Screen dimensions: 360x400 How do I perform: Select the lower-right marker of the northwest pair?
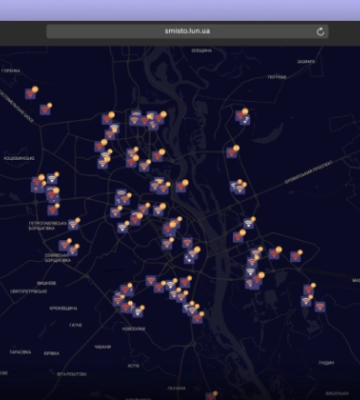pyautogui.click(x=45, y=110)
